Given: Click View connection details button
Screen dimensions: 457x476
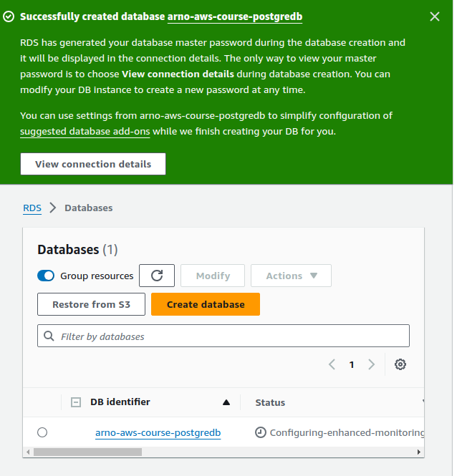Looking at the screenshot, I should (93, 164).
